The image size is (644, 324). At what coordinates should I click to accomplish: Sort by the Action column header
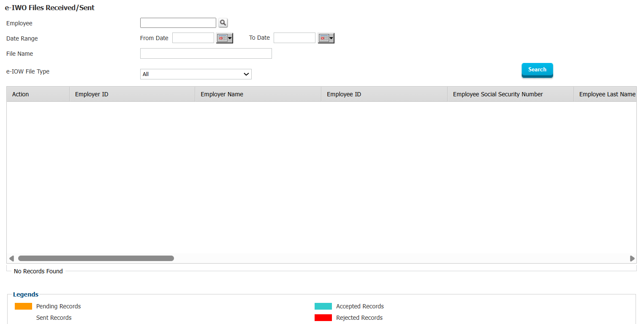coord(38,94)
